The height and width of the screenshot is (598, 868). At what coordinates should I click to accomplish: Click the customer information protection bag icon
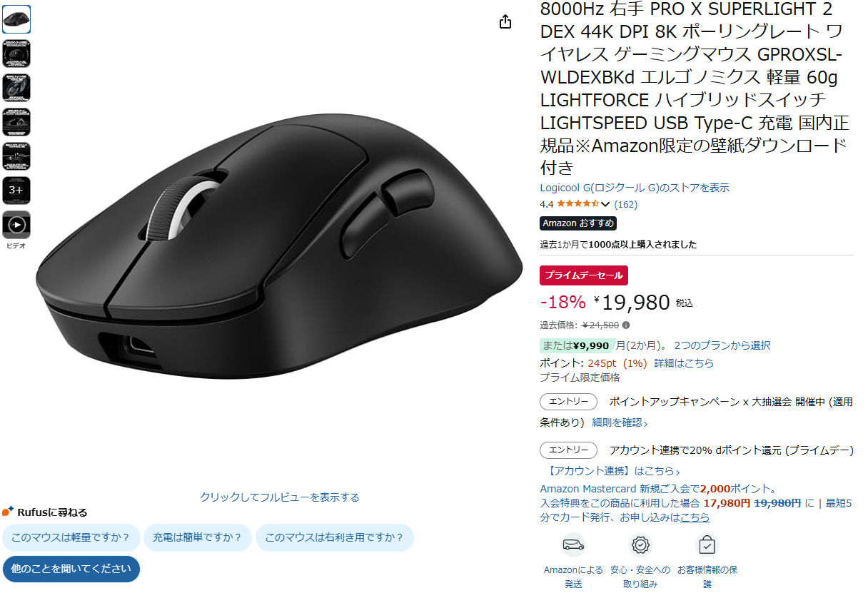tap(707, 545)
